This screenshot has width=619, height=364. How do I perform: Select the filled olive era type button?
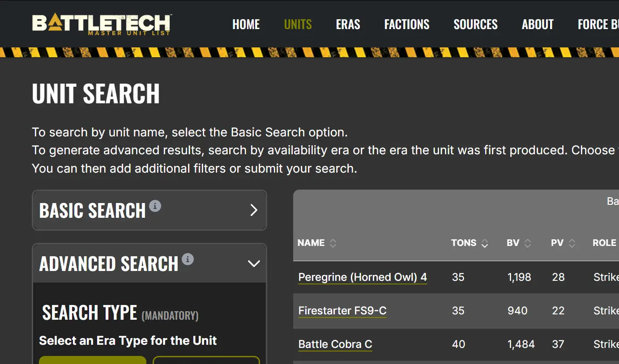click(93, 360)
